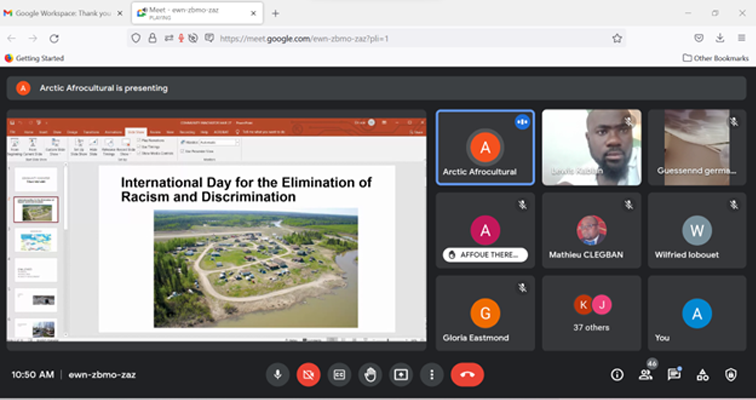Click the Getting Started bookmark
The width and height of the screenshot is (756, 400).
34,58
